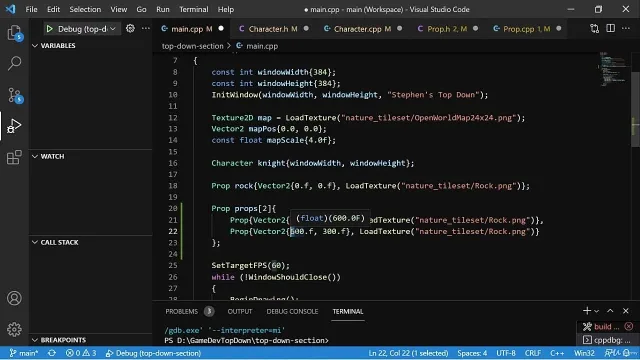
Task: Open errors and warnings status item
Action: click(x=81, y=353)
